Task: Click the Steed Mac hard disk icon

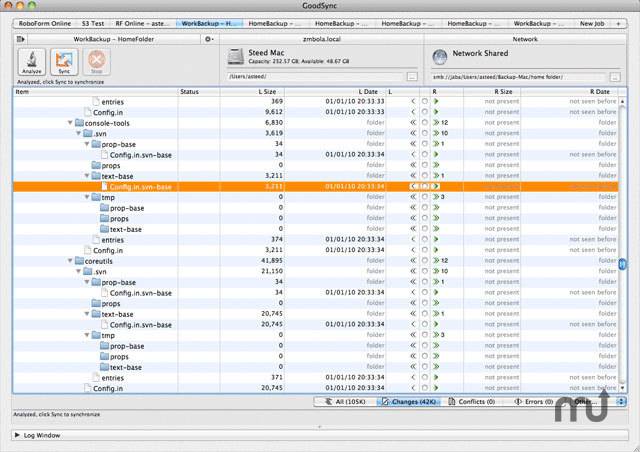Action: tap(236, 56)
